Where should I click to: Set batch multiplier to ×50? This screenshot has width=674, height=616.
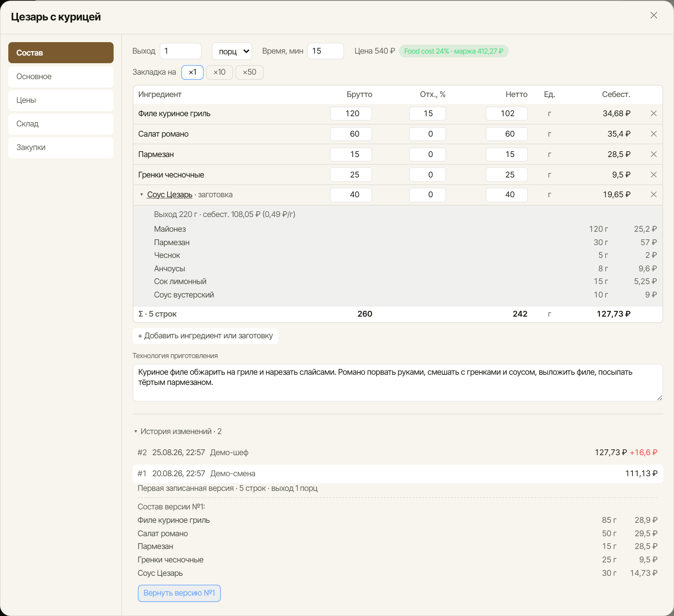coord(250,72)
